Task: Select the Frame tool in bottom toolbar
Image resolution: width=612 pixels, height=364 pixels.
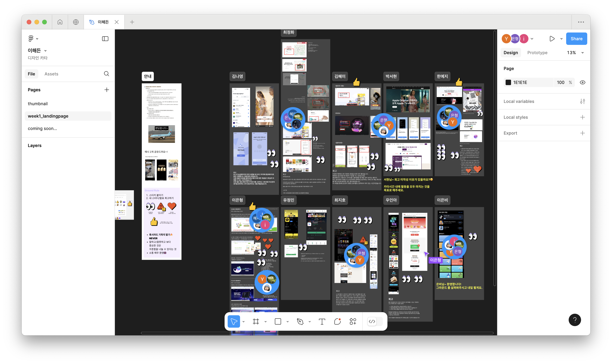Action: pyautogui.click(x=256, y=321)
